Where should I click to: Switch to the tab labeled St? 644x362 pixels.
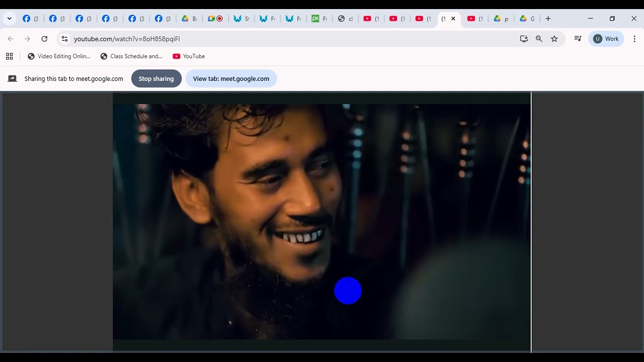[x=241, y=19]
